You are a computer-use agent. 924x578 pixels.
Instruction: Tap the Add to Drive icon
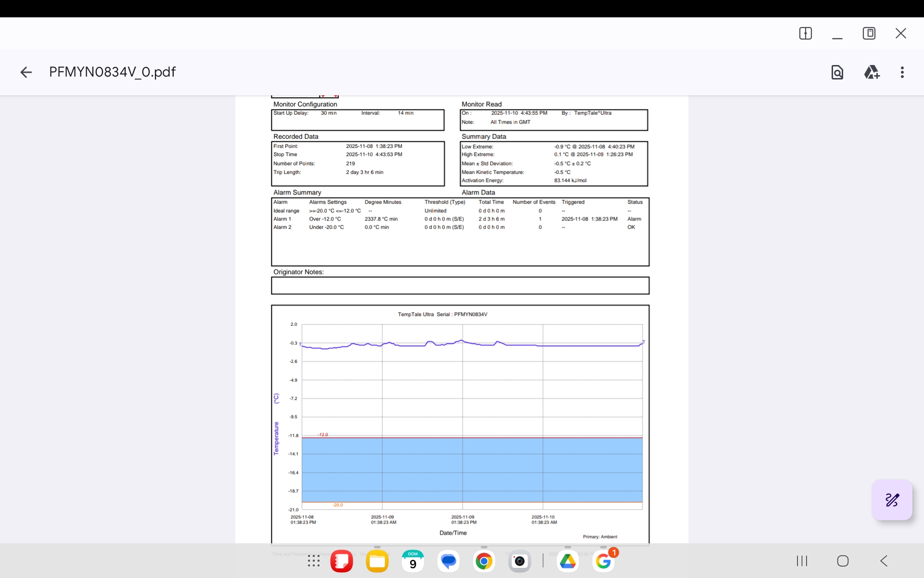pos(871,72)
